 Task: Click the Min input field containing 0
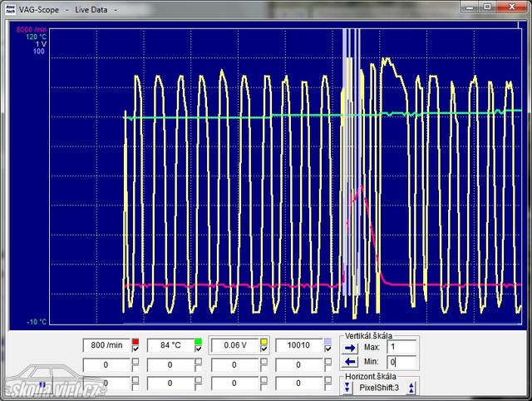(401, 362)
